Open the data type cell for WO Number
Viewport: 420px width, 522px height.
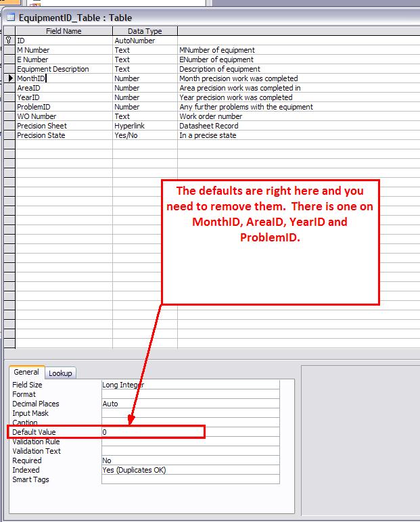145,116
